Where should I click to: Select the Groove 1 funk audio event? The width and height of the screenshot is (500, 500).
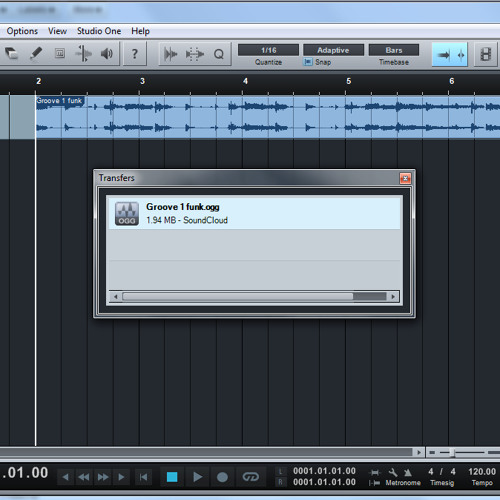268,117
